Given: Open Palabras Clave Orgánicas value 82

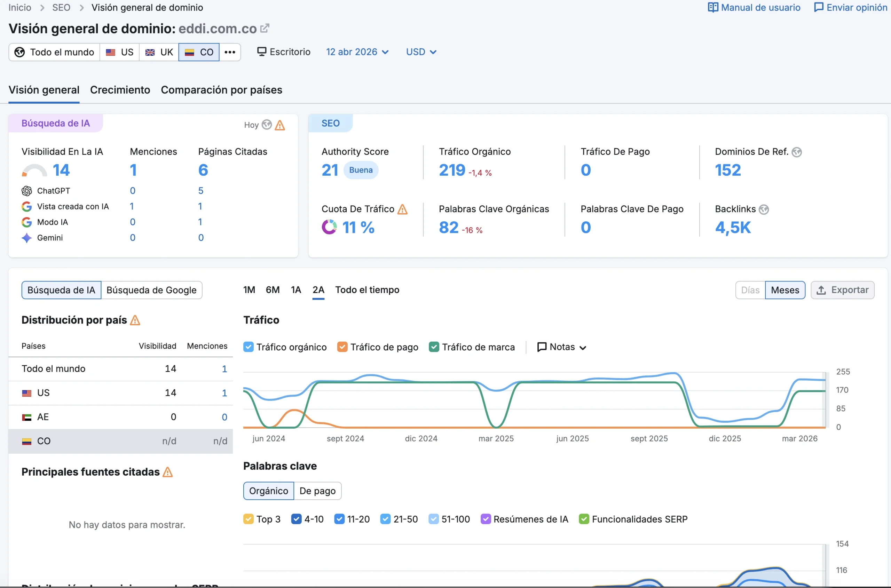Looking at the screenshot, I should (449, 227).
